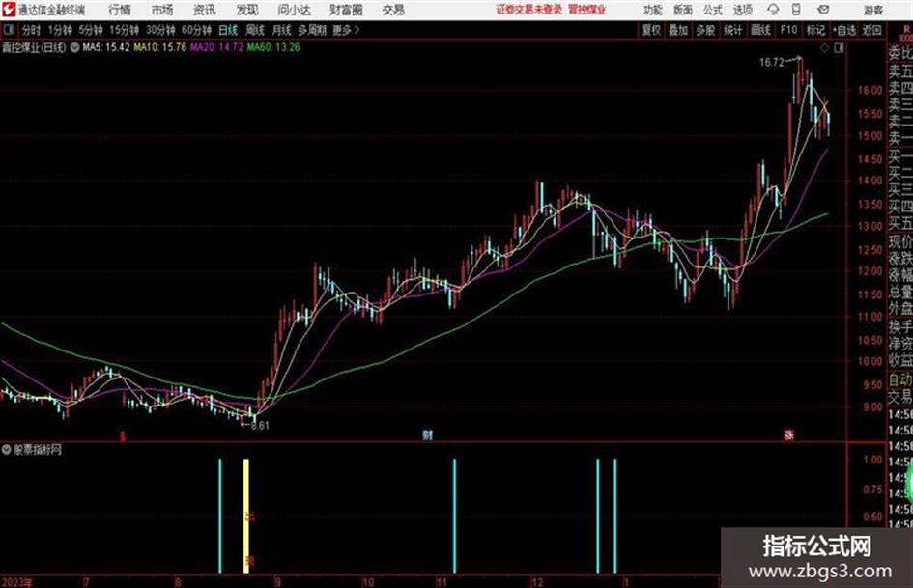Click the yellow signal bar in the indicator
The image size is (913, 588).
246,516
